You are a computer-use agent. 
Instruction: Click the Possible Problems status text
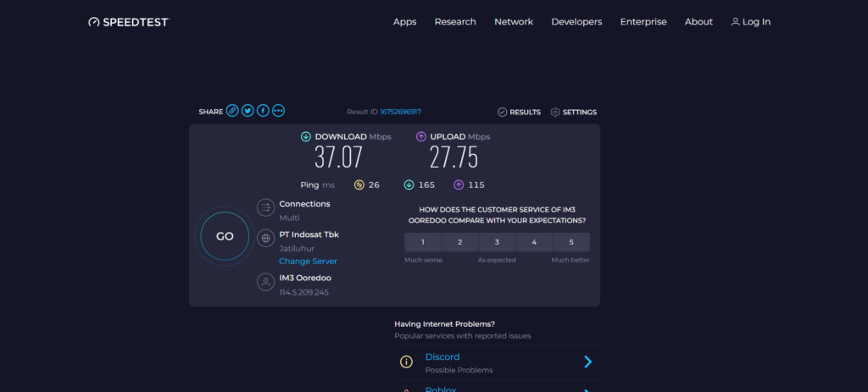point(459,371)
